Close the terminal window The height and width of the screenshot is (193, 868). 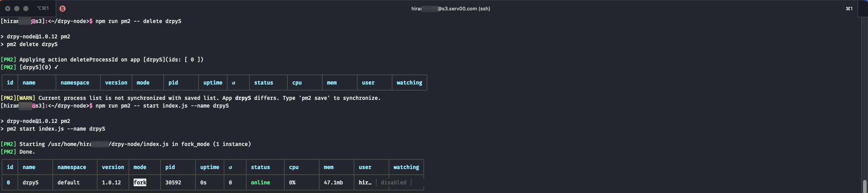point(8,9)
